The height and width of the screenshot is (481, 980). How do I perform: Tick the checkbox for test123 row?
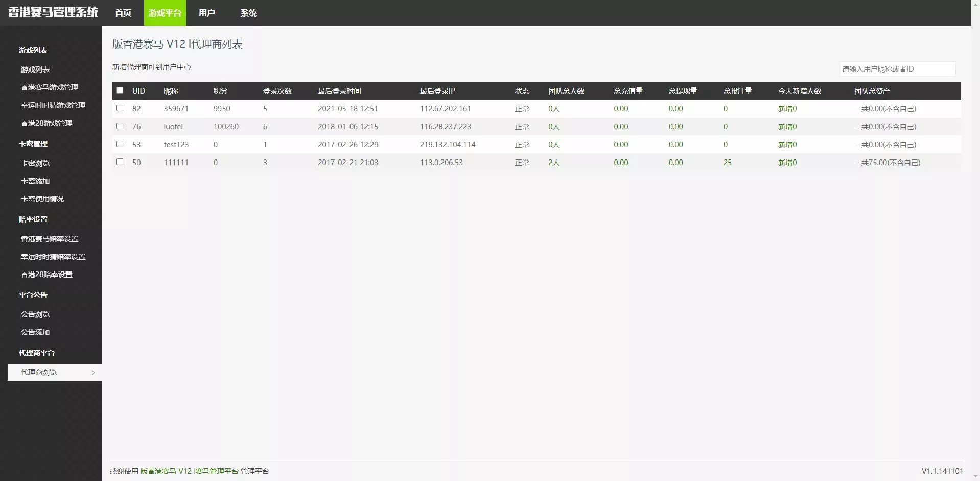point(120,144)
